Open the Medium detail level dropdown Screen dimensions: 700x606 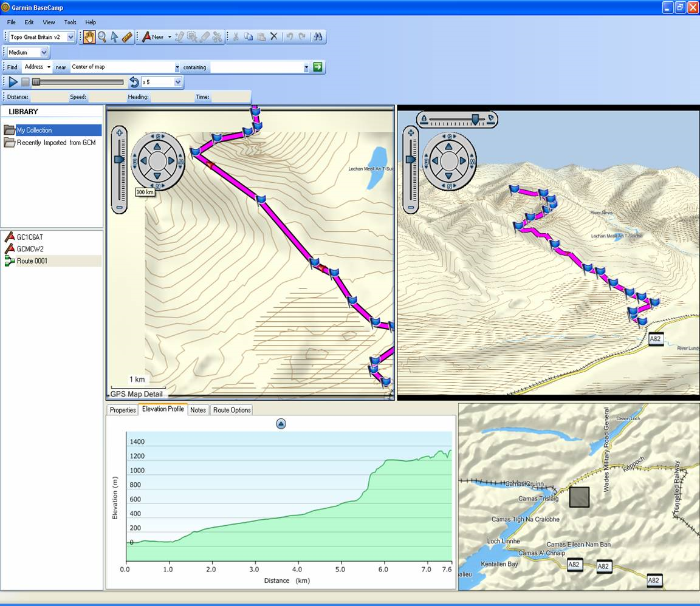44,53
